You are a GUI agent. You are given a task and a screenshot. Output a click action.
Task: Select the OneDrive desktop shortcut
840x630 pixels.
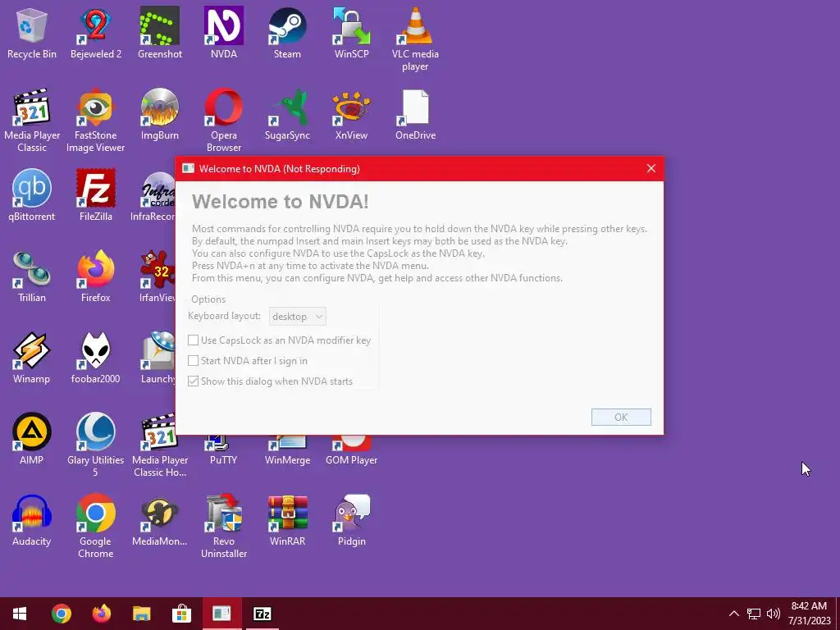click(x=415, y=115)
